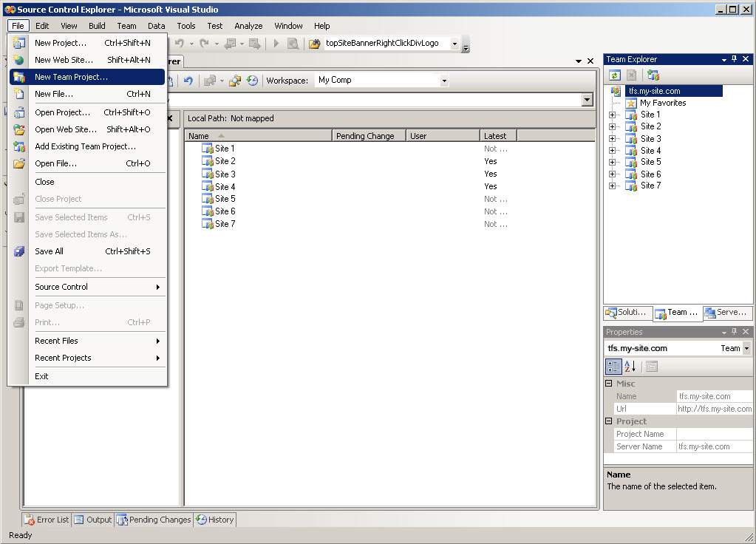Click the Alphabetical sort icon in Properties

pyautogui.click(x=630, y=367)
